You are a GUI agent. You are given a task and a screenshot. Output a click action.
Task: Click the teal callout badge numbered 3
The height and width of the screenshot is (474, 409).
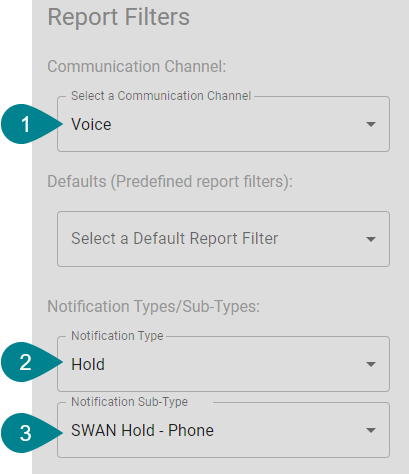27,433
